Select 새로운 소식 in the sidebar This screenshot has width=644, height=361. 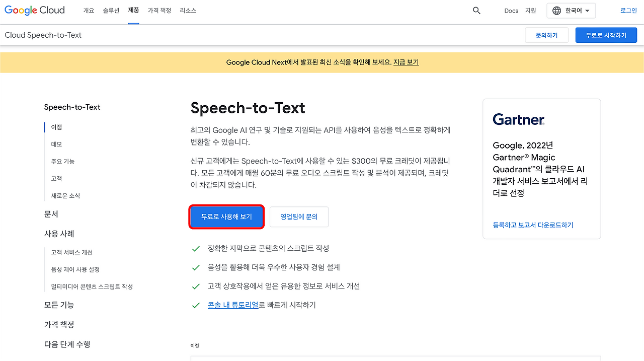click(63, 195)
